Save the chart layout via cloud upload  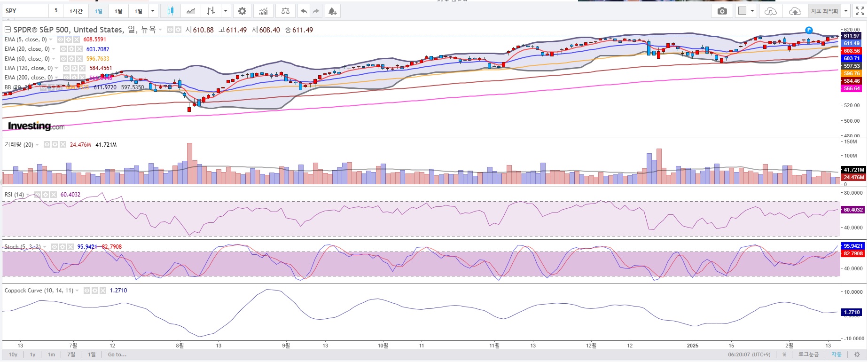click(795, 11)
